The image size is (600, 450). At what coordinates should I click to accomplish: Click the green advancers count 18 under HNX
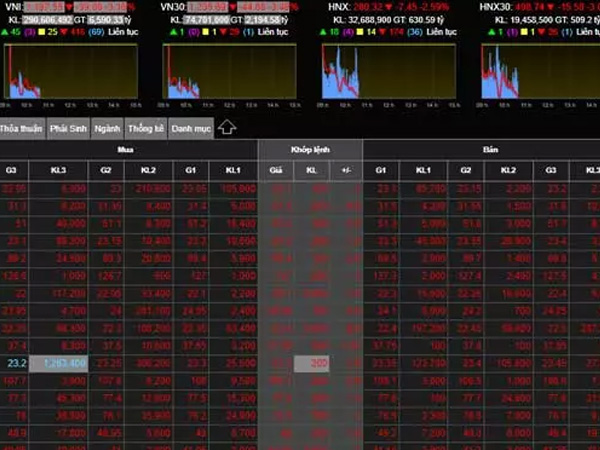[x=334, y=32]
